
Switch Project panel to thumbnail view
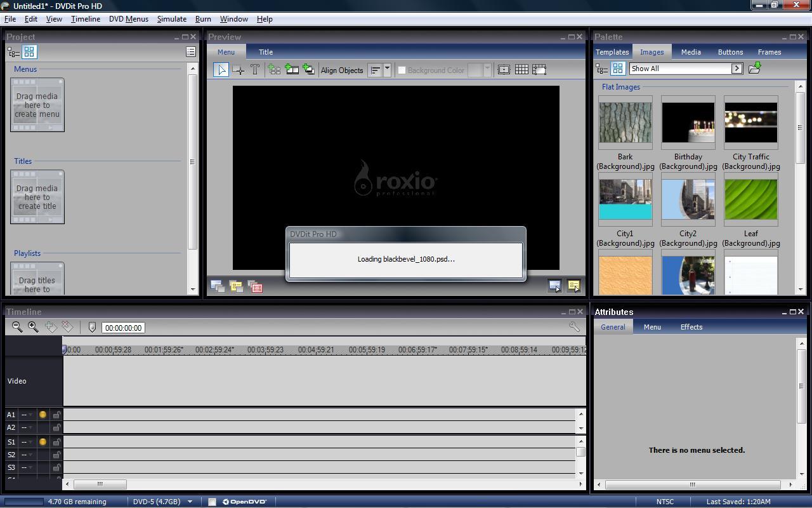point(29,52)
